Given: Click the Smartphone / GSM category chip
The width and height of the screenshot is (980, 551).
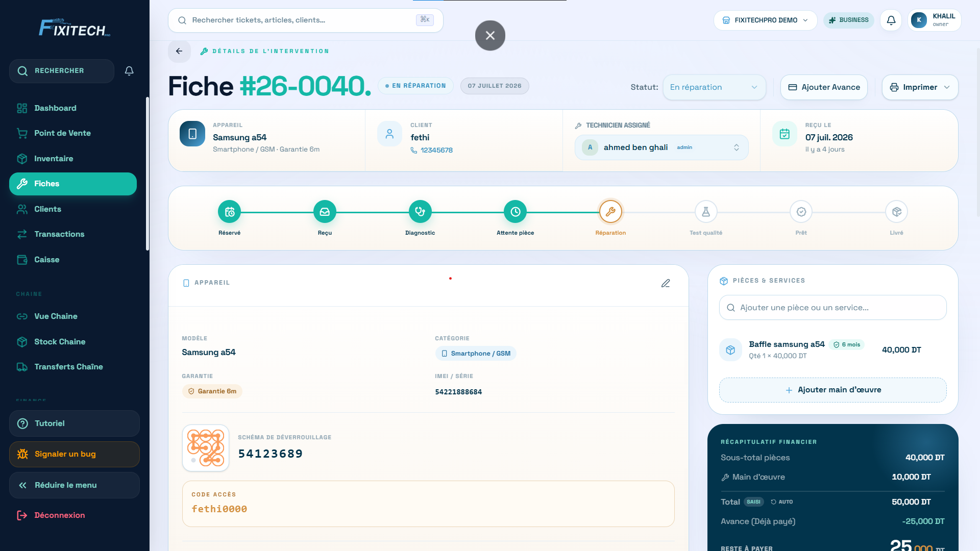Looking at the screenshot, I should tap(476, 354).
